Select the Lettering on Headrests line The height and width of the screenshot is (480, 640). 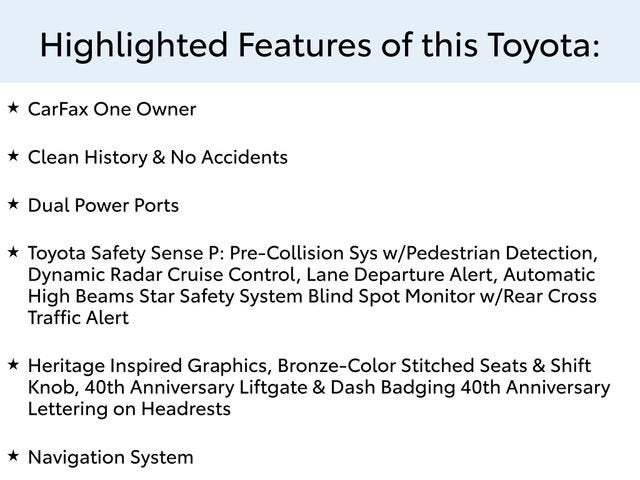click(x=129, y=410)
